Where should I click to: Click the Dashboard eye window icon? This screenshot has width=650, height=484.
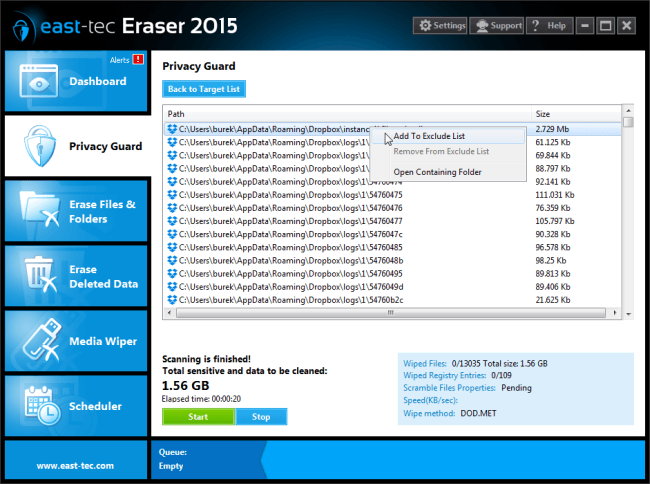[39, 81]
